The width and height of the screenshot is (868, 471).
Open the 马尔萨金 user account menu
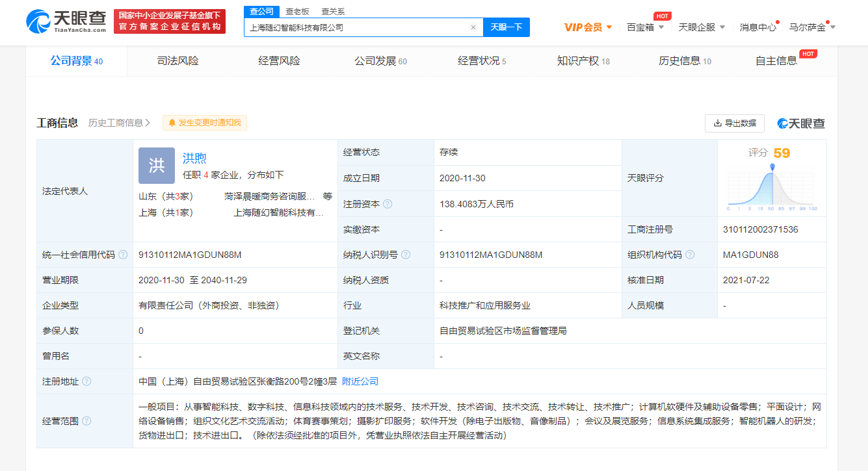(x=811, y=27)
